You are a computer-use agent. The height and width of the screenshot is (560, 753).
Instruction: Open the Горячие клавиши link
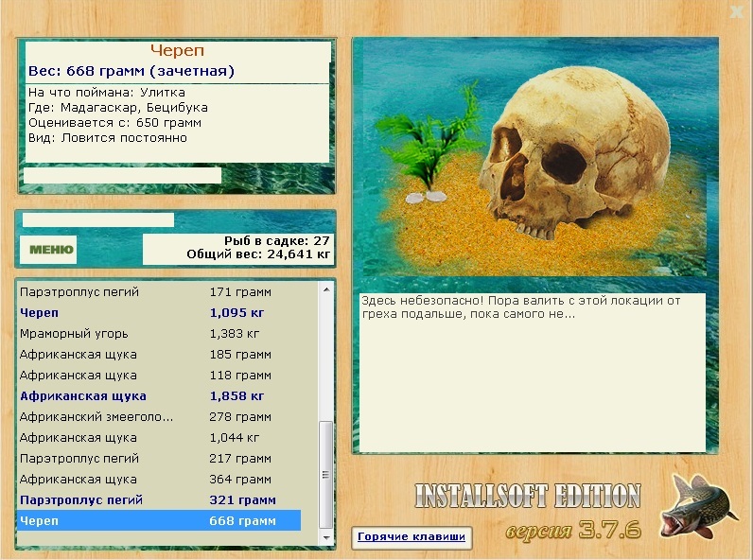[412, 537]
